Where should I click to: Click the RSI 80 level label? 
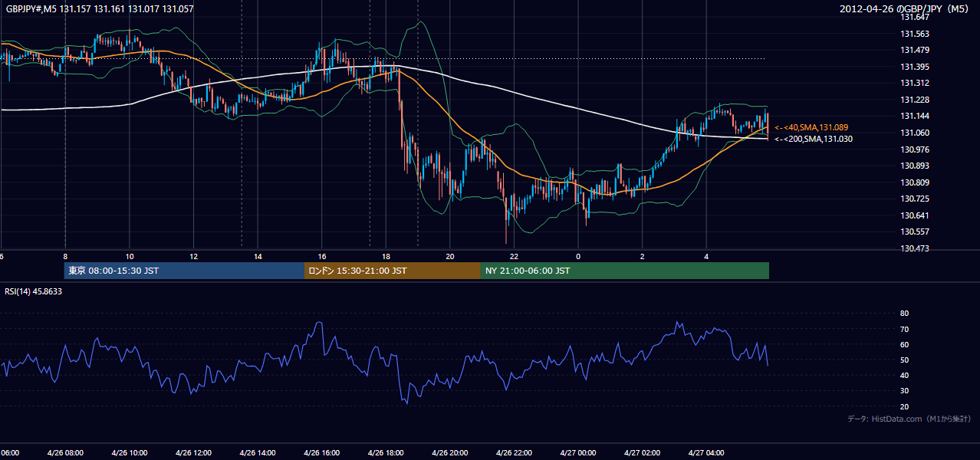tap(904, 314)
